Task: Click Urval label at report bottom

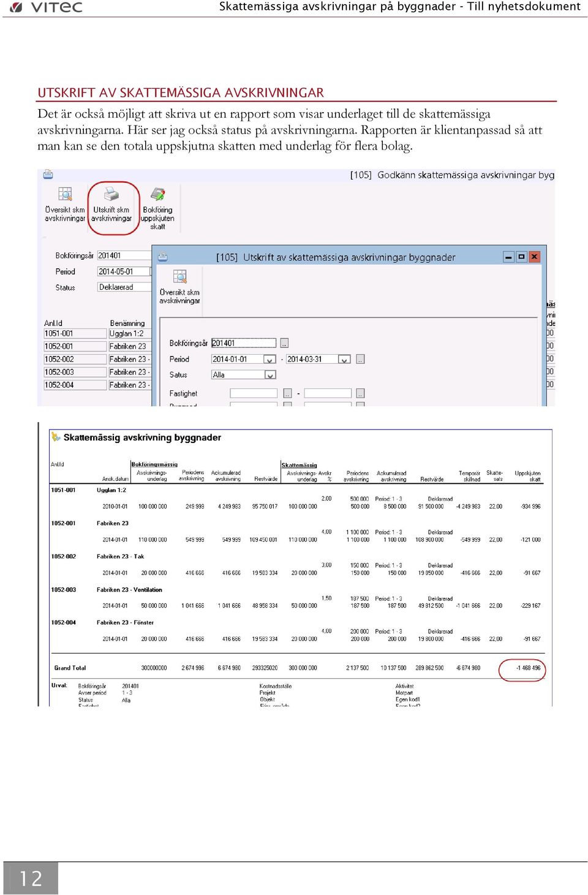Action: click(x=59, y=685)
